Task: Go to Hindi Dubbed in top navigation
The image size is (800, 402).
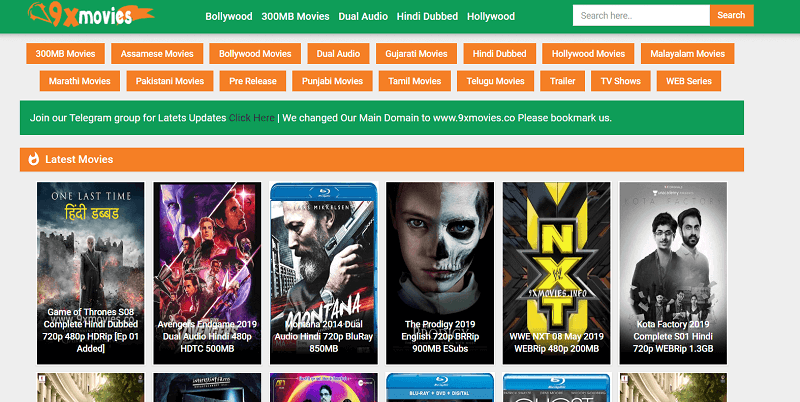Action: pos(427,16)
